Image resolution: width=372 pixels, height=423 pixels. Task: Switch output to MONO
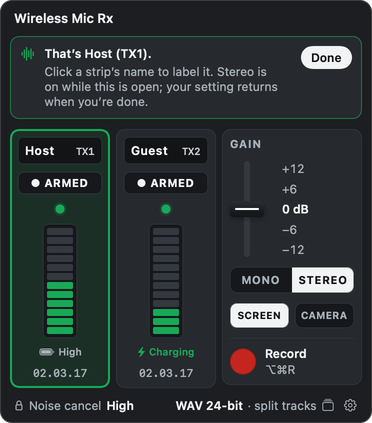coord(261,280)
